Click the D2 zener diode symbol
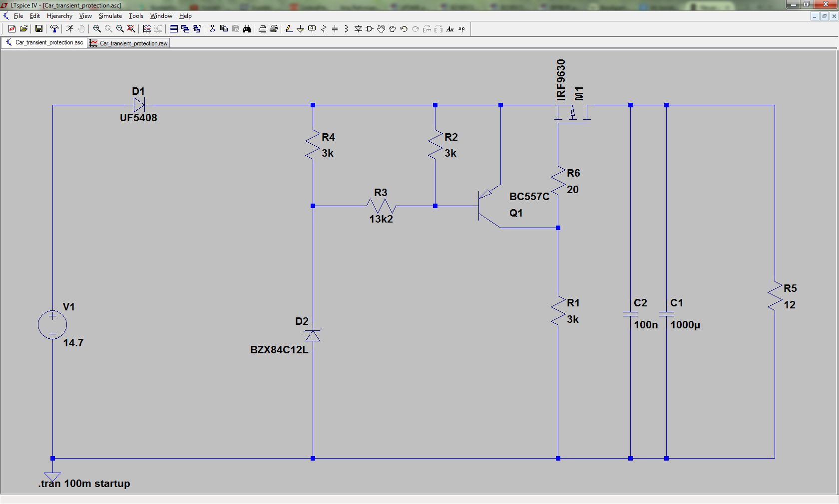839x504 pixels. 313,335
